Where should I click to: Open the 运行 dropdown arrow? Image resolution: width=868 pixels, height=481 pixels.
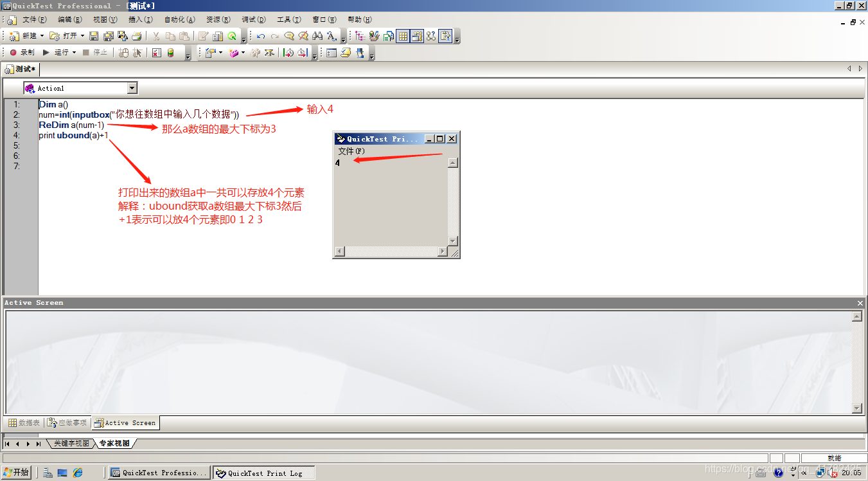(74, 53)
